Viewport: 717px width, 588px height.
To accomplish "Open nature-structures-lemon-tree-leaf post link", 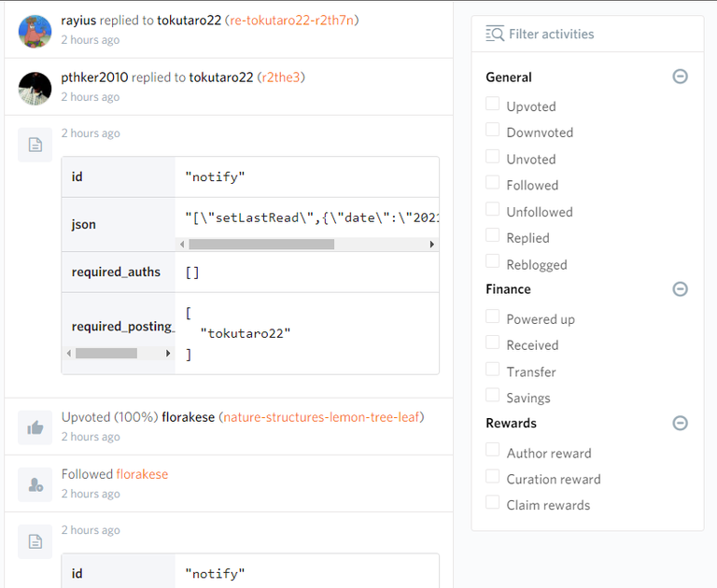I will [321, 417].
